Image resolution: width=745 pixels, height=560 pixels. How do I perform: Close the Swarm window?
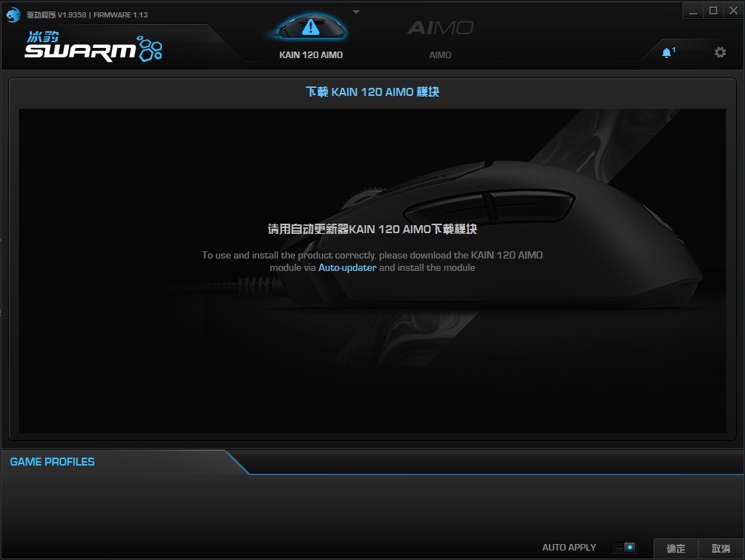pos(733,11)
